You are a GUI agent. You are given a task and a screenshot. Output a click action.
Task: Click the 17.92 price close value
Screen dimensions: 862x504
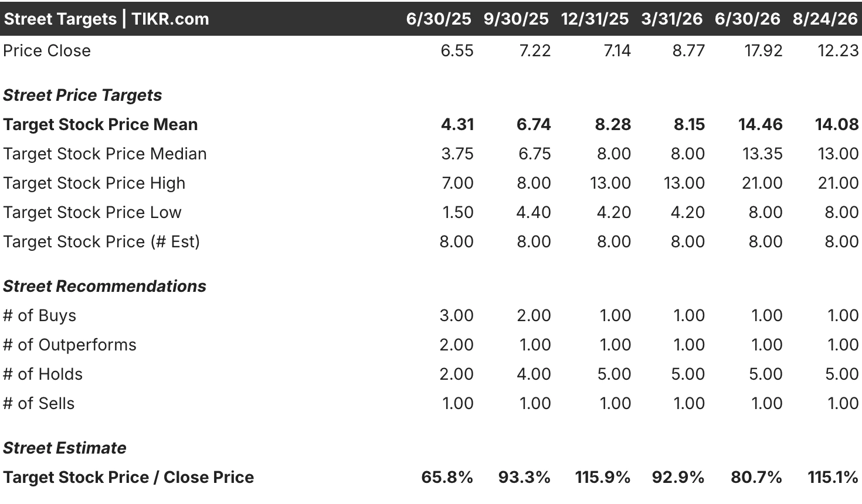pos(763,50)
